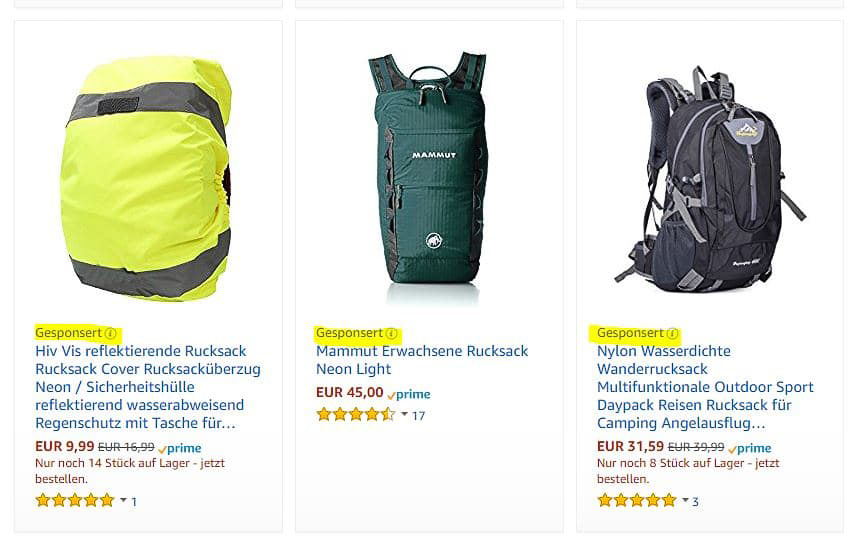Click the 17 reviews count link

(x=418, y=416)
